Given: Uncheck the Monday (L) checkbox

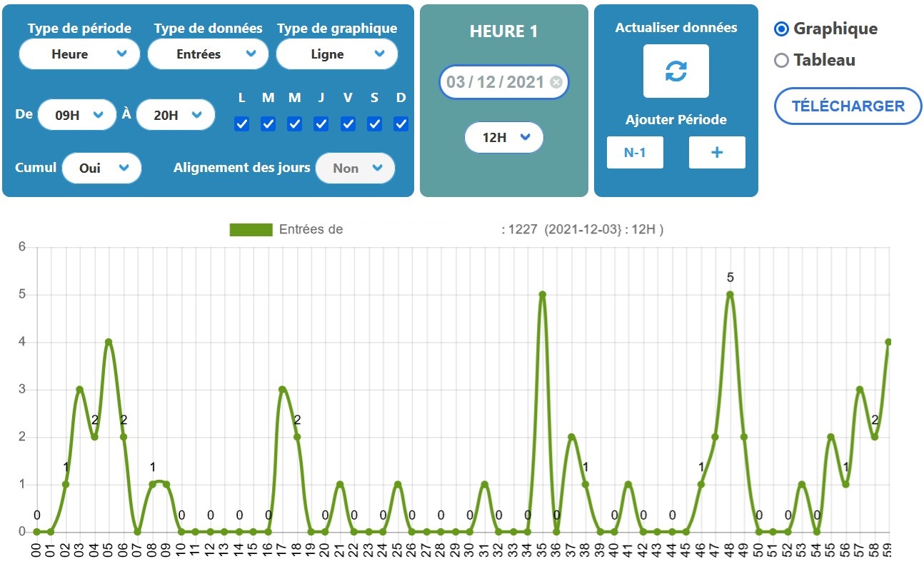Looking at the screenshot, I should pos(241,124).
